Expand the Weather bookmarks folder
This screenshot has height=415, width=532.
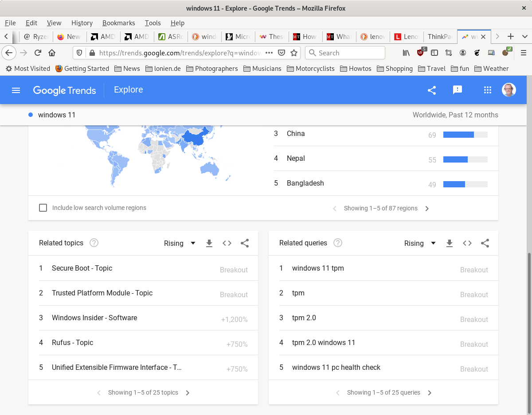tap(491, 69)
